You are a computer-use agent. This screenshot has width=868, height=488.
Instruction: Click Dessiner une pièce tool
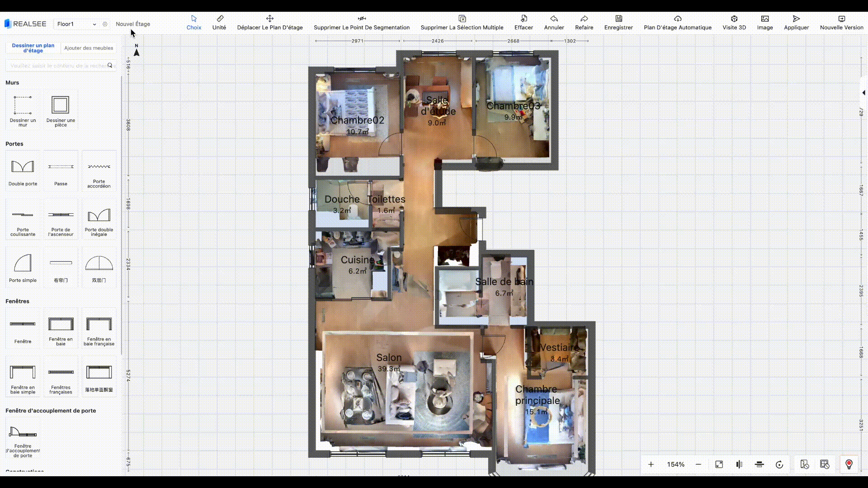coord(61,109)
